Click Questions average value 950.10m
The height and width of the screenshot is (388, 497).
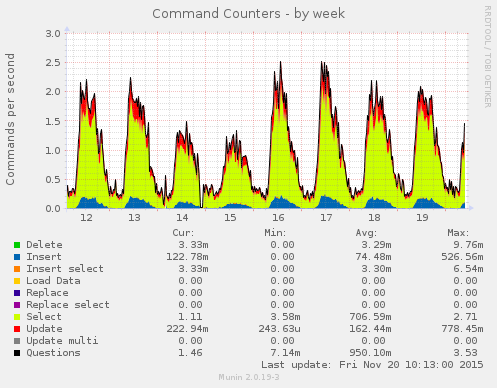pos(370,353)
